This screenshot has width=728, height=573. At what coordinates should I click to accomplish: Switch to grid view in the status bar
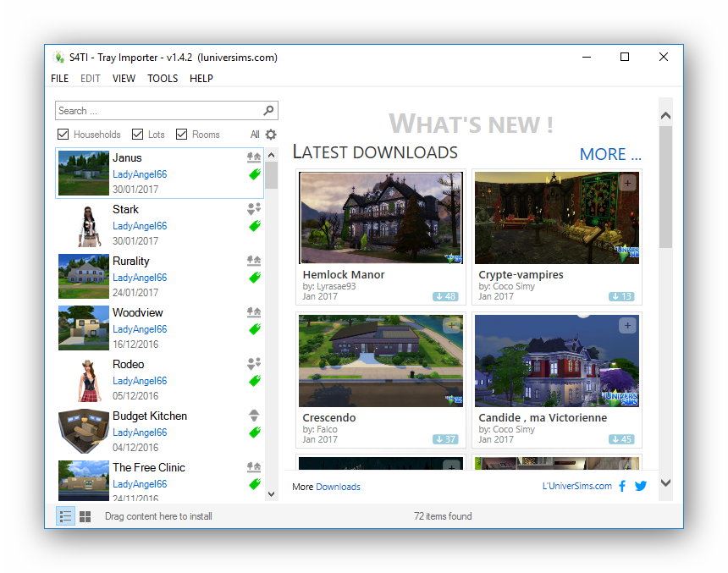point(84,515)
